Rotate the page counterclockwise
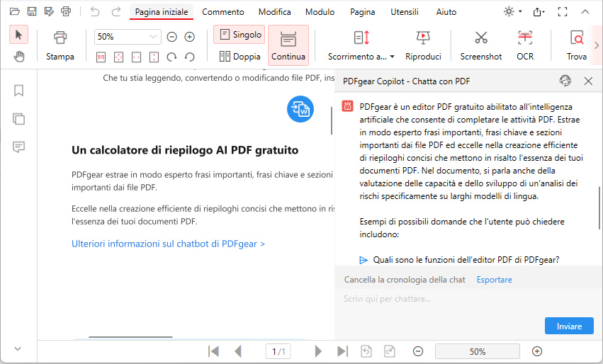603x364 pixels. point(190,57)
